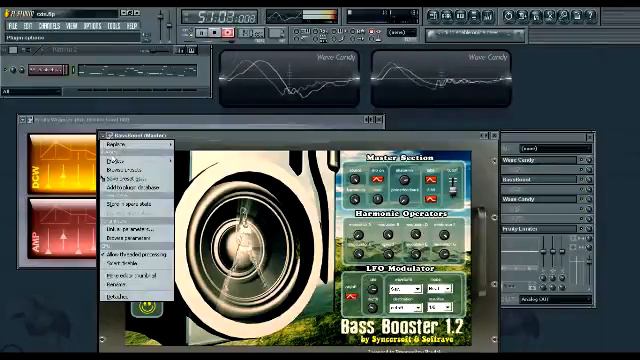Click the knob beside Fruity Limiter mixer slot
Viewport: 640px width, 360px height.
tap(589, 229)
